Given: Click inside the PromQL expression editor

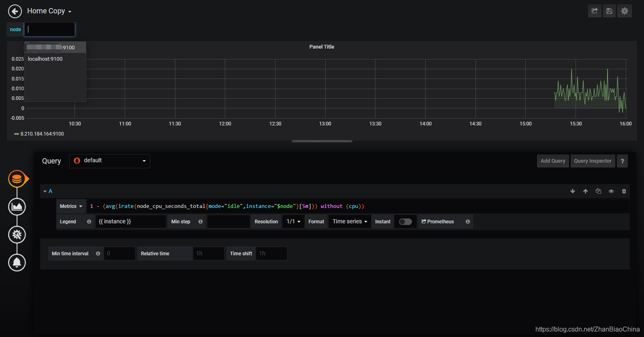Looking at the screenshot, I should [358, 206].
